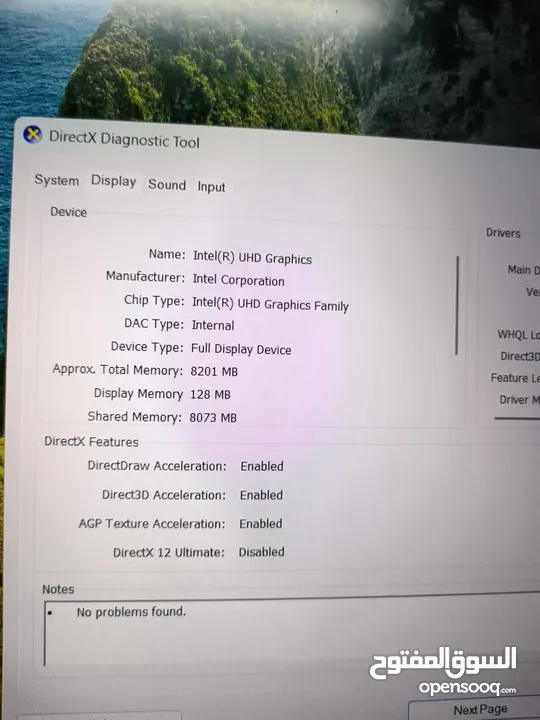Image resolution: width=540 pixels, height=720 pixels.
Task: Click the Next Page button
Action: coord(480,710)
